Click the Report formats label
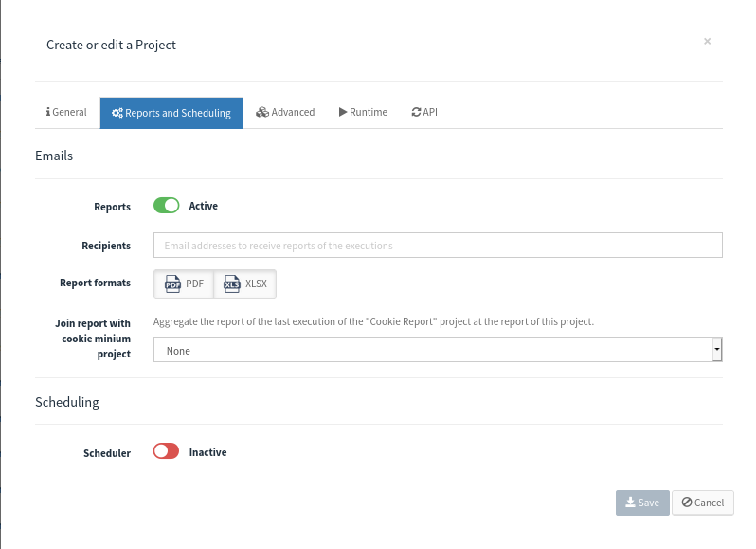Screen dimensions: 756x549 pyautogui.click(x=95, y=283)
